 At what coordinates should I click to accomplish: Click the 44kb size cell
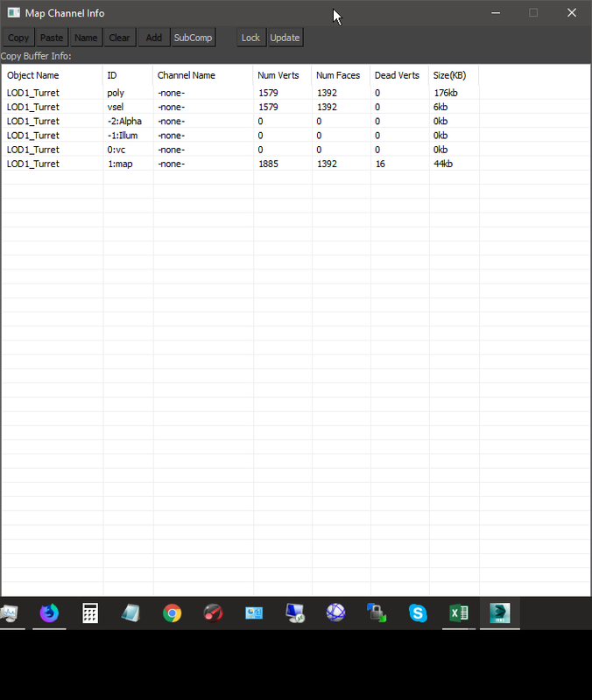443,164
